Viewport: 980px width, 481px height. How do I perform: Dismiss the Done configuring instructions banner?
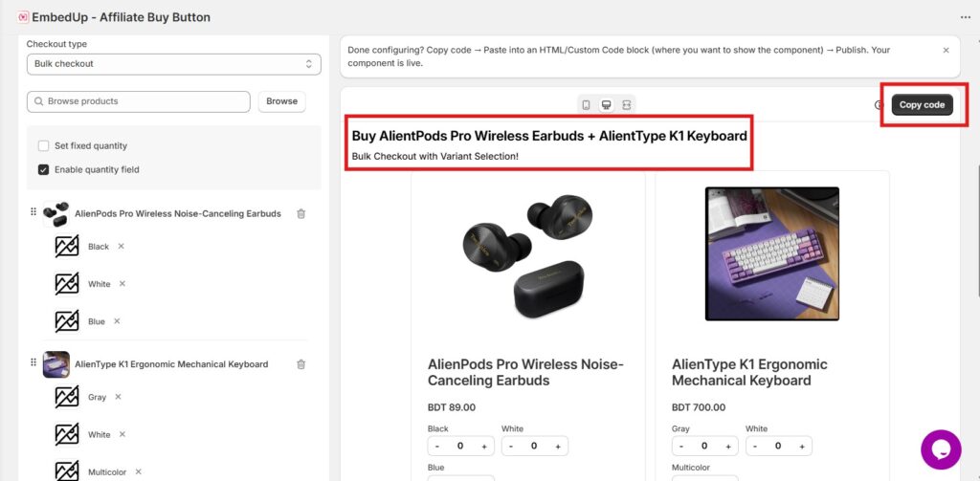(x=947, y=50)
